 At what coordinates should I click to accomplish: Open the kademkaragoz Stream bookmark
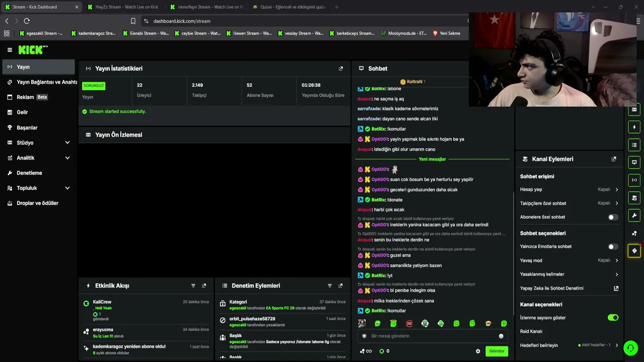pyautogui.click(x=94, y=33)
